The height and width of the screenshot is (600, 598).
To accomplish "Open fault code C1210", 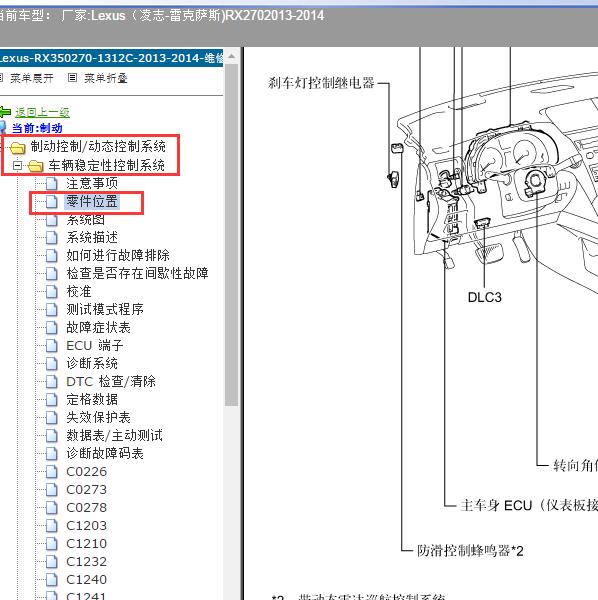I will point(86,543).
